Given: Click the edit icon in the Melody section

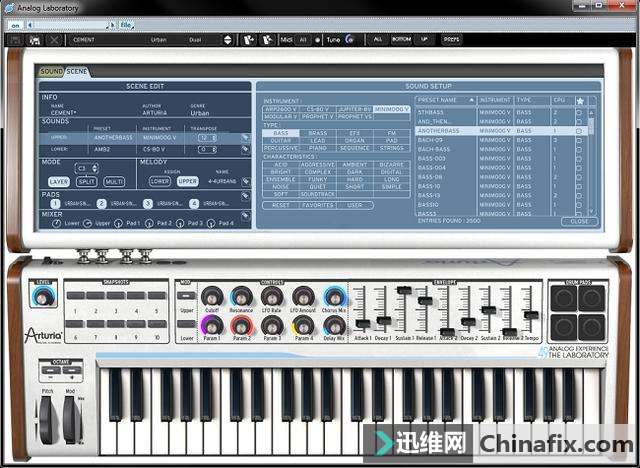Looking at the screenshot, I should pyautogui.click(x=245, y=181).
